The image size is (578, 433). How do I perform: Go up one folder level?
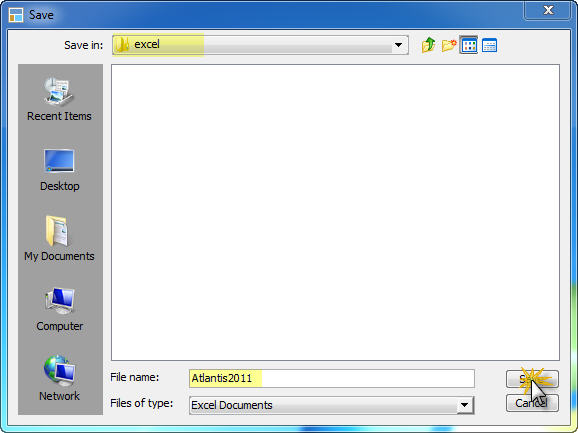tap(428, 45)
